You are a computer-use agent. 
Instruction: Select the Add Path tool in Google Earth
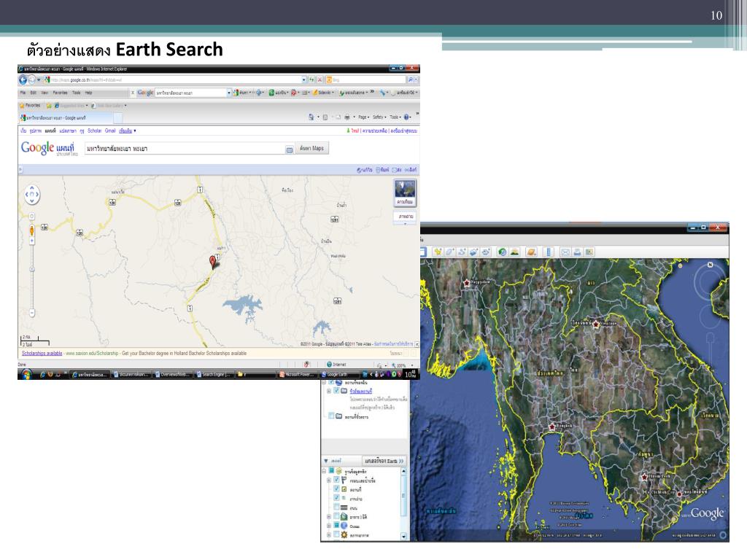(x=461, y=252)
